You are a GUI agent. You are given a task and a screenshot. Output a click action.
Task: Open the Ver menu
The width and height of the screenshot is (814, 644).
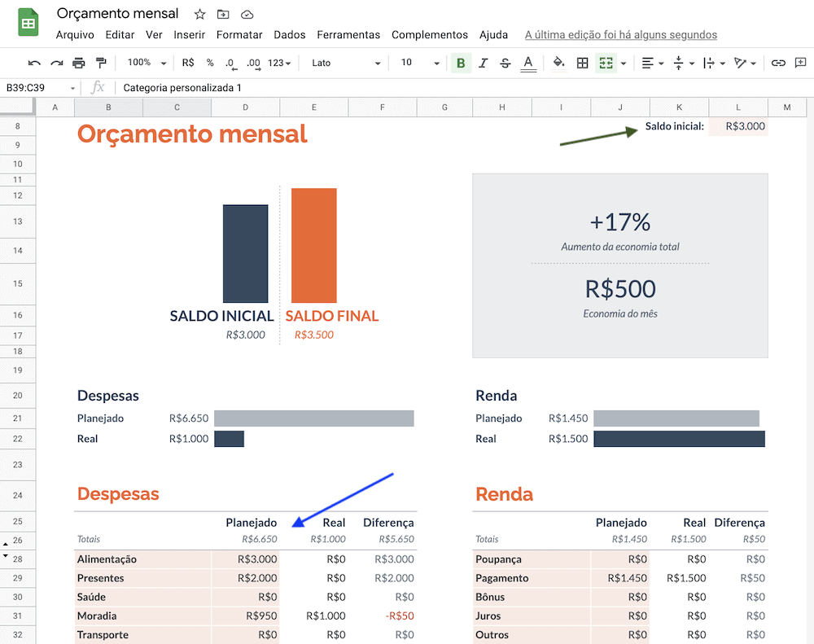154,35
